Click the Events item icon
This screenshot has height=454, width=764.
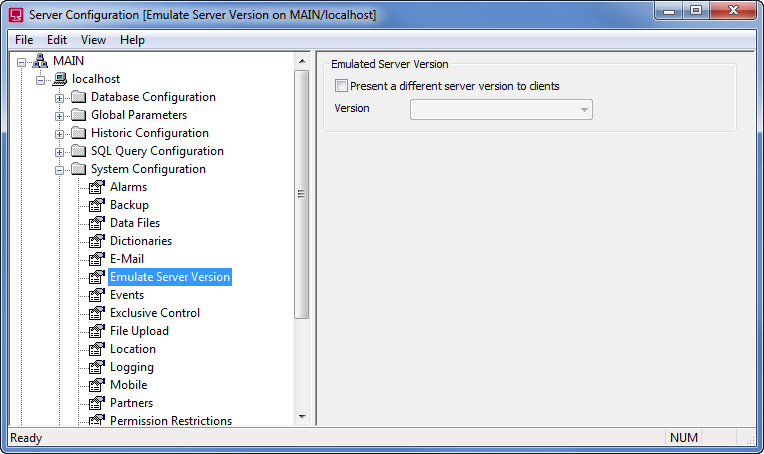97,295
